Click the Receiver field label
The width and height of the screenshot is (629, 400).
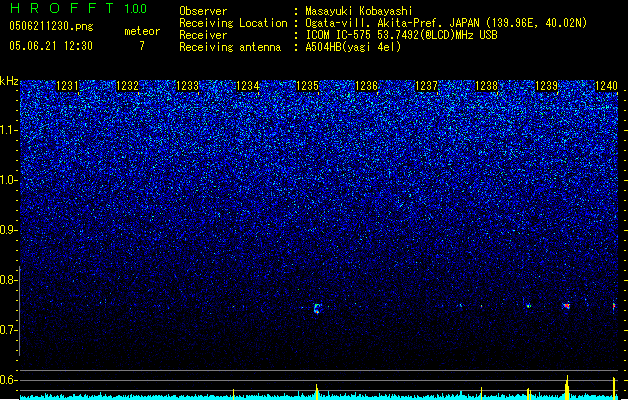[x=203, y=35]
